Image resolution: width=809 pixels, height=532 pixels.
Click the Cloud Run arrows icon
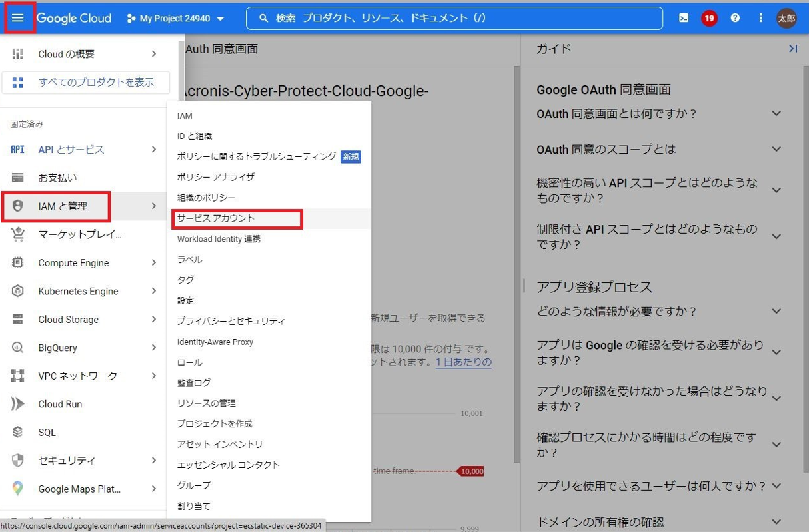point(18,404)
